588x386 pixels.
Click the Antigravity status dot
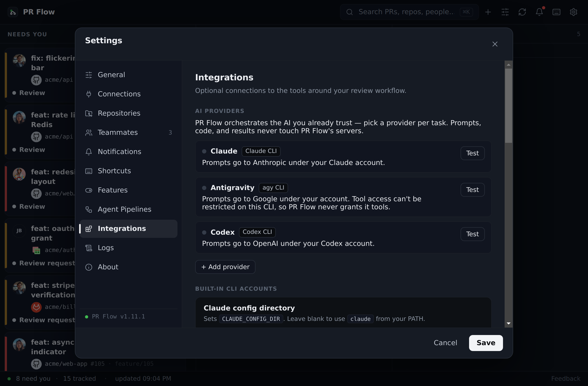204,188
